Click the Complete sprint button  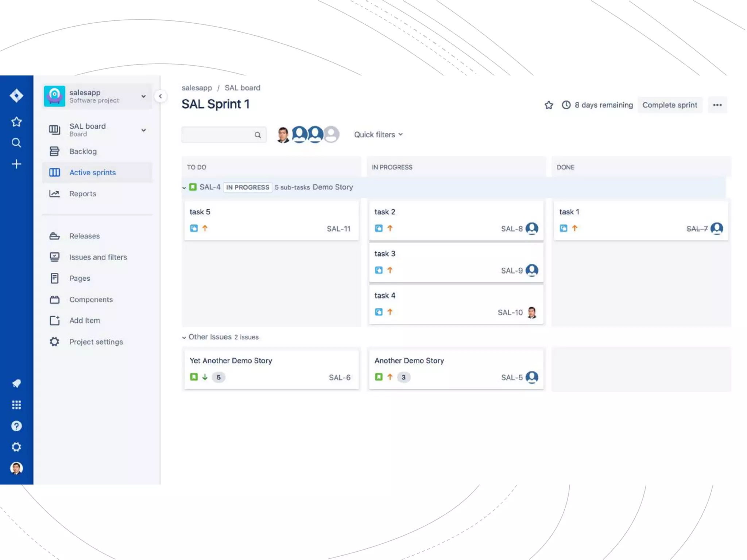click(669, 105)
